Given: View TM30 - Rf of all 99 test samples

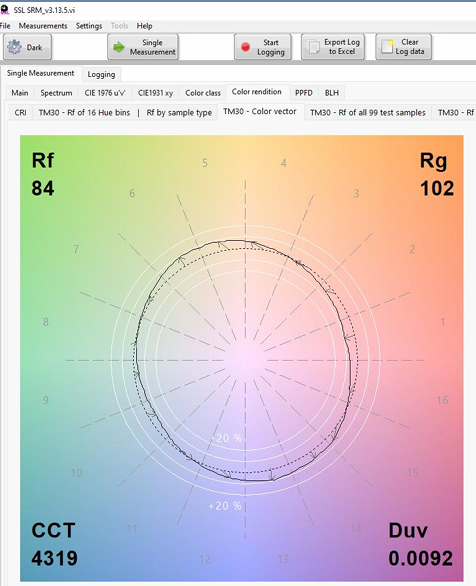Looking at the screenshot, I should tap(368, 112).
